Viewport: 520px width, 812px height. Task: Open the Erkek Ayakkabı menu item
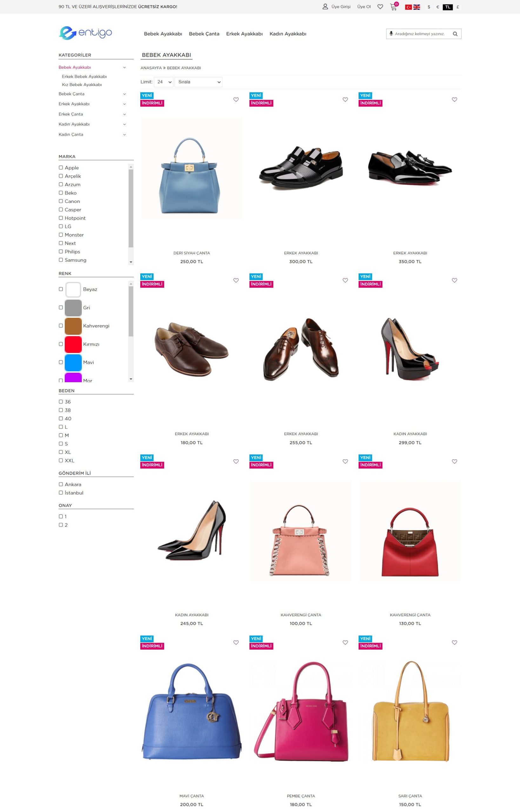244,34
